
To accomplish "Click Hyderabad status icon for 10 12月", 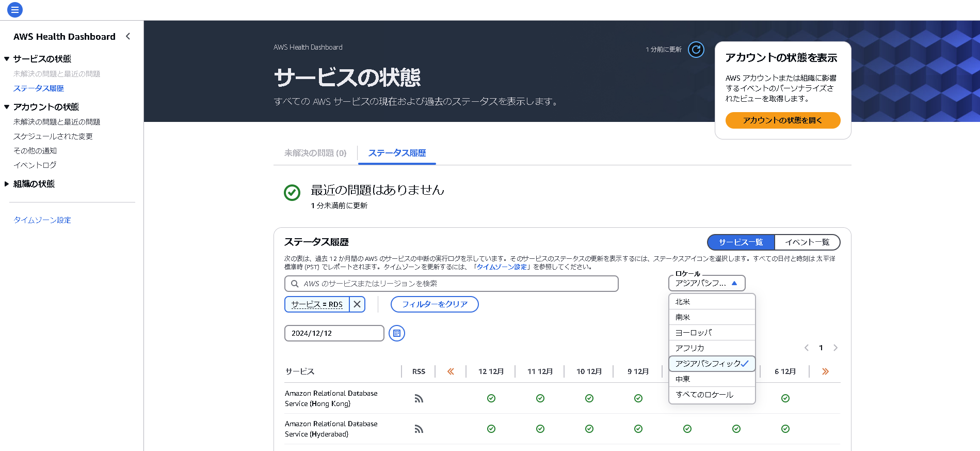I will tap(589, 429).
